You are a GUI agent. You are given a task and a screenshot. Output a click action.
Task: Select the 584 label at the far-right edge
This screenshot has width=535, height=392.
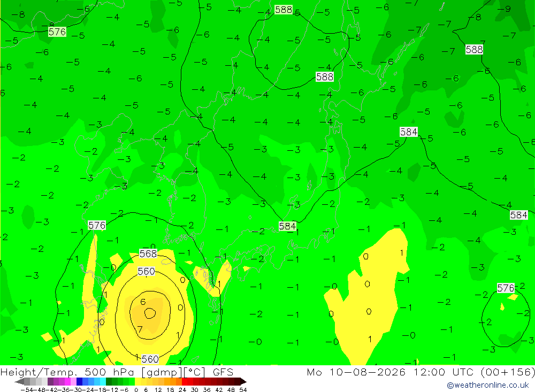point(519,215)
